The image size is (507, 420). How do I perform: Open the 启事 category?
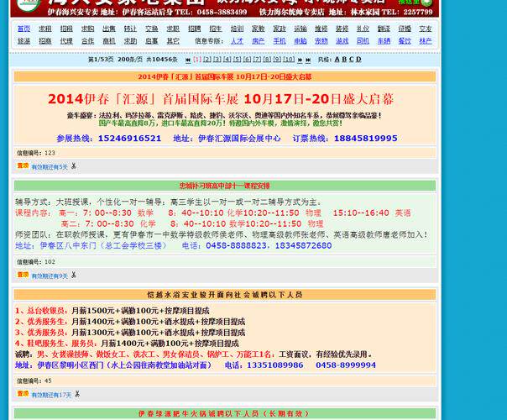point(152,41)
